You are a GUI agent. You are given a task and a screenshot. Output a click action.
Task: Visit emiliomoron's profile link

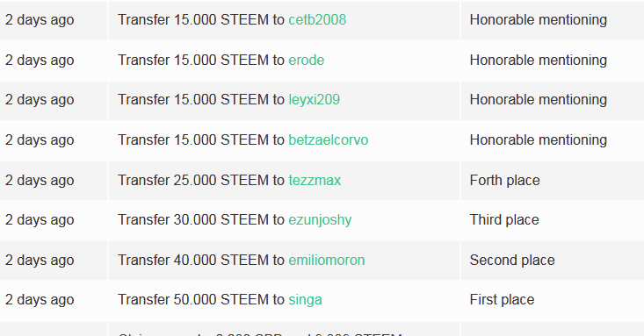click(327, 260)
